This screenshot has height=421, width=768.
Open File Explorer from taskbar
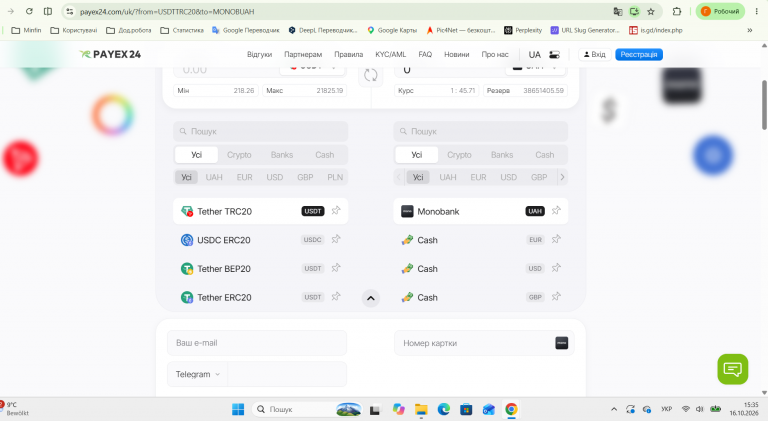(x=421, y=409)
